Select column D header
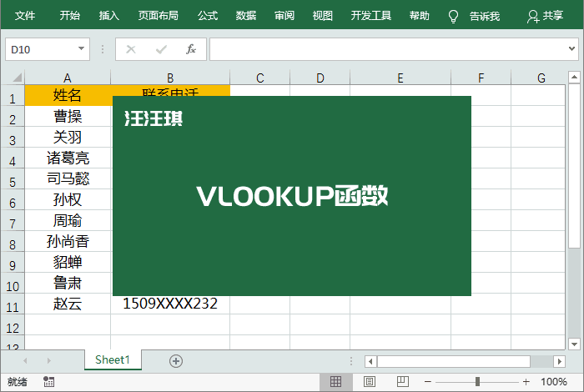584x392 pixels. pyautogui.click(x=320, y=78)
